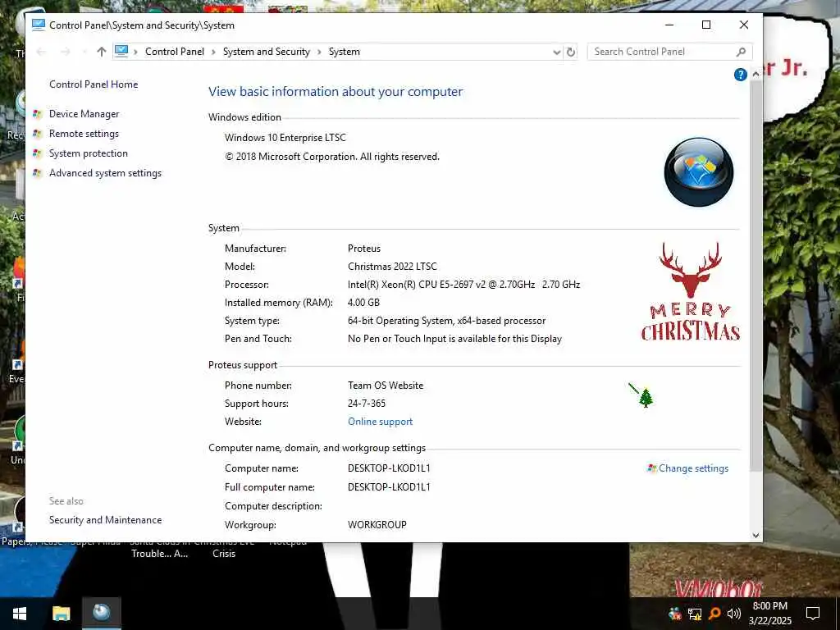This screenshot has width=840, height=630.
Task: Click the No Pen or Touch Input text
Action: tap(454, 339)
